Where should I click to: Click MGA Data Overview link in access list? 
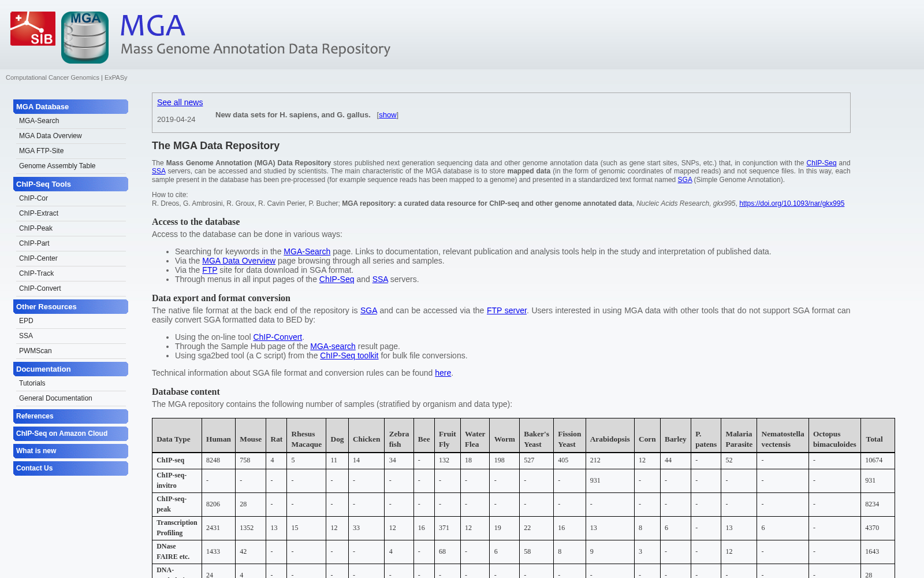click(239, 261)
